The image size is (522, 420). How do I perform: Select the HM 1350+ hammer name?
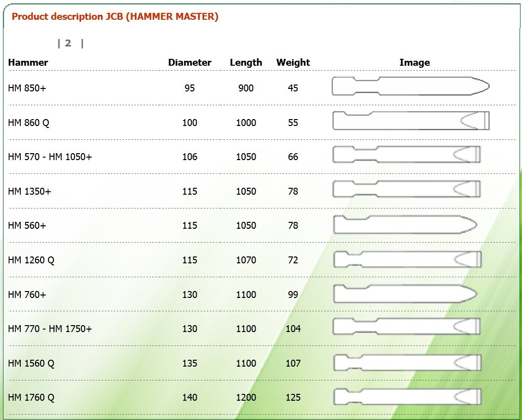tap(30, 191)
